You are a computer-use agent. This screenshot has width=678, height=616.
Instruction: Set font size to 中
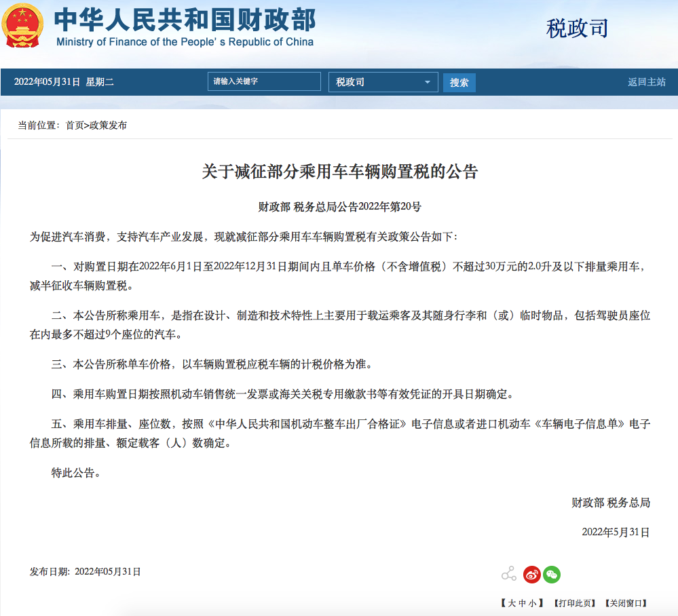tap(522, 603)
